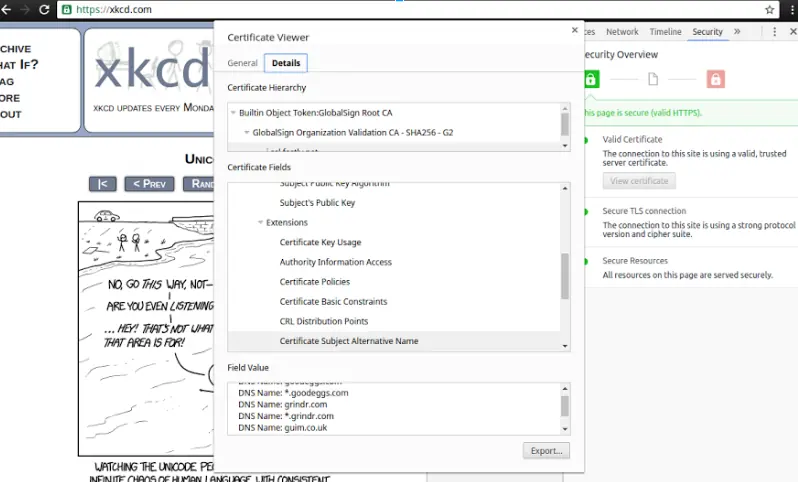Click the DNS Name: *.grindr.com line
798x482 pixels.
(286, 416)
